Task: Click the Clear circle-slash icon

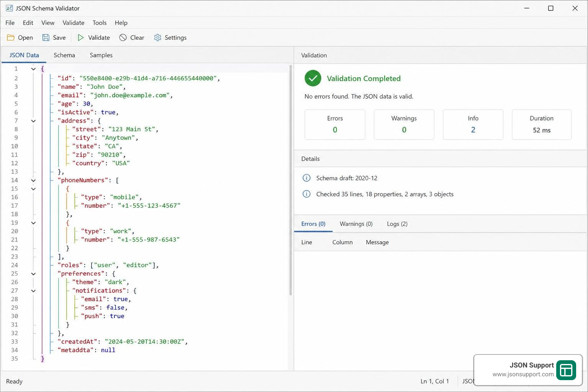Action: point(123,38)
